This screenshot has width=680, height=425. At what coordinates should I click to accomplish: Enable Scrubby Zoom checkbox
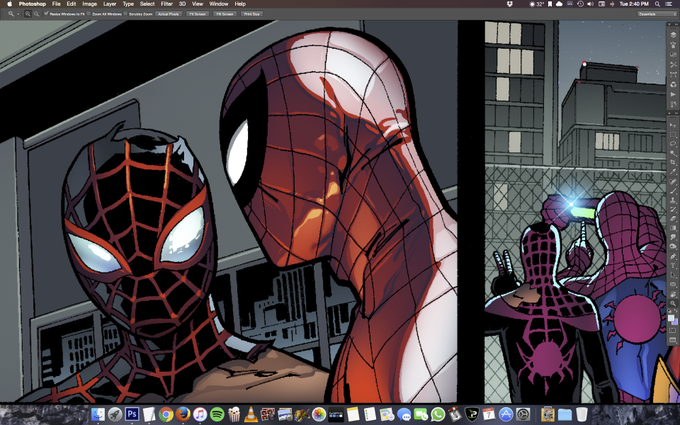[125, 14]
